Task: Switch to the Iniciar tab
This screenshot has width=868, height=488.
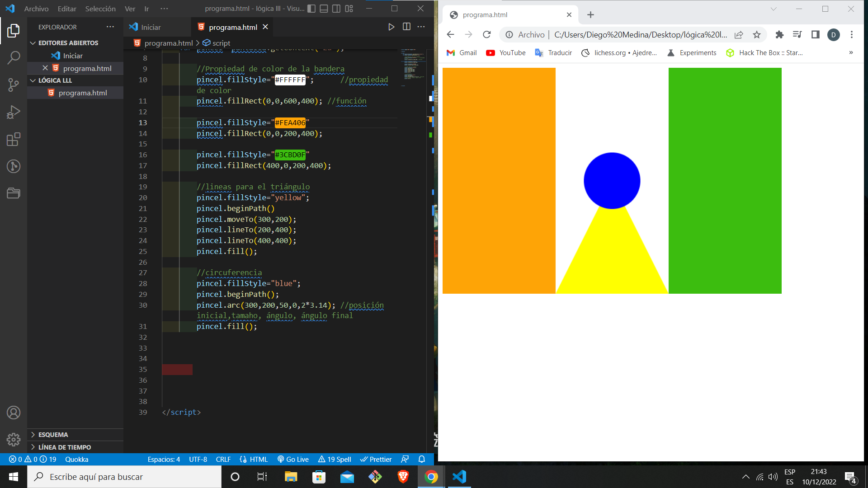Action: click(x=157, y=27)
